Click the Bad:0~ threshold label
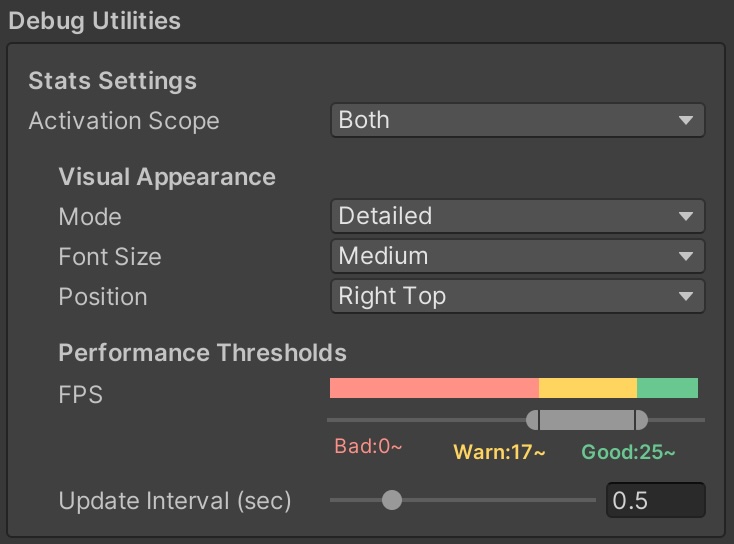734x544 pixels. [368, 447]
